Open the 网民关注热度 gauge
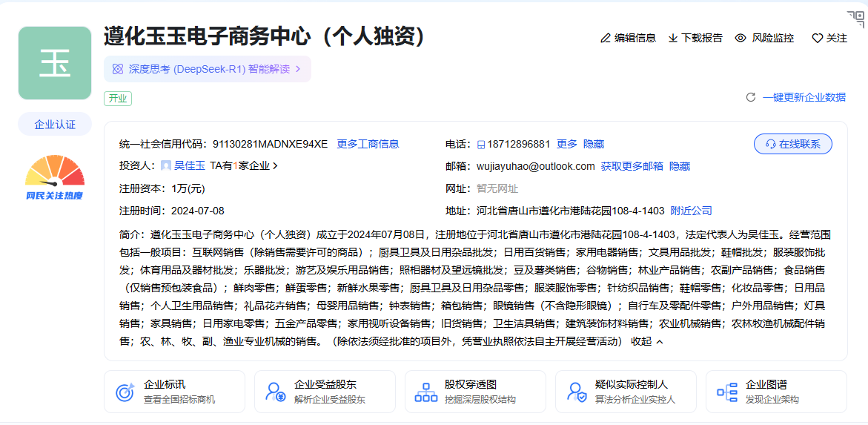868x425 pixels. [55, 178]
